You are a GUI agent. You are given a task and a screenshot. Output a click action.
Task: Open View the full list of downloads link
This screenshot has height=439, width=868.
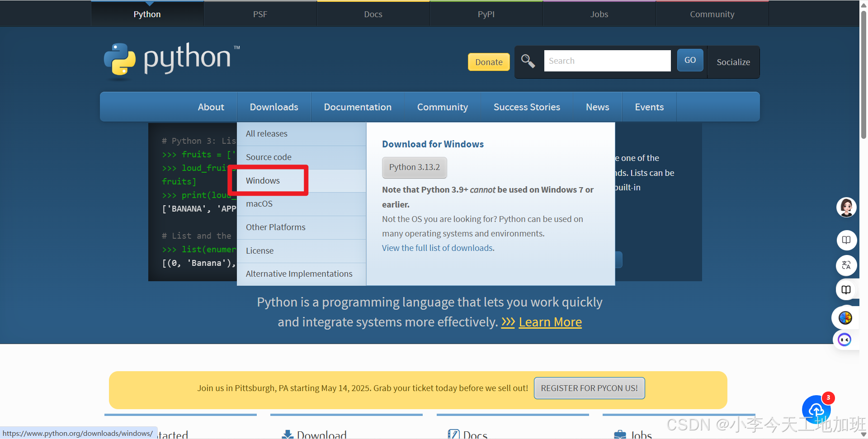[x=438, y=248]
